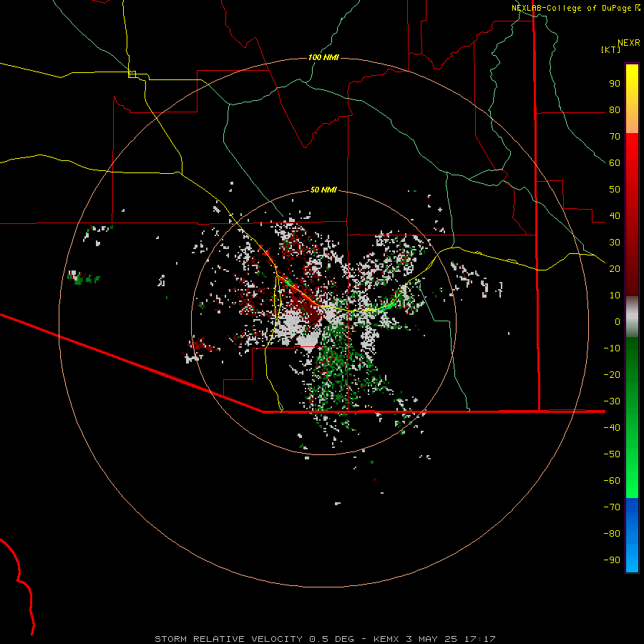Click the 100 NMI range ring label
The height and width of the screenshot is (644, 644).
(x=323, y=57)
